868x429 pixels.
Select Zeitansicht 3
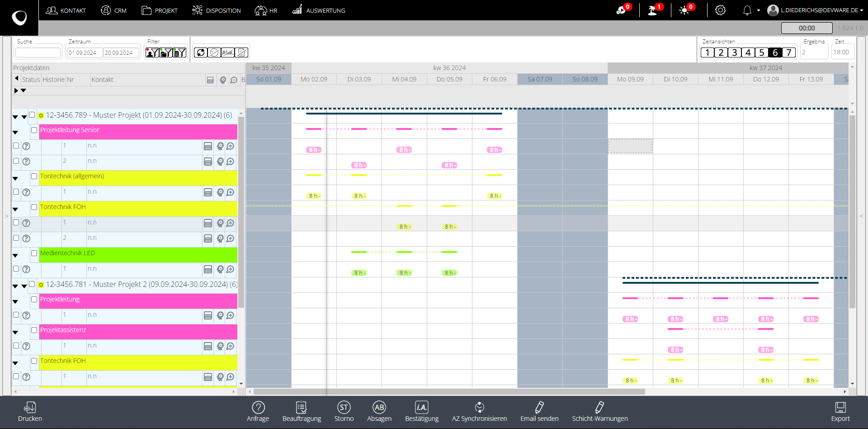click(735, 52)
